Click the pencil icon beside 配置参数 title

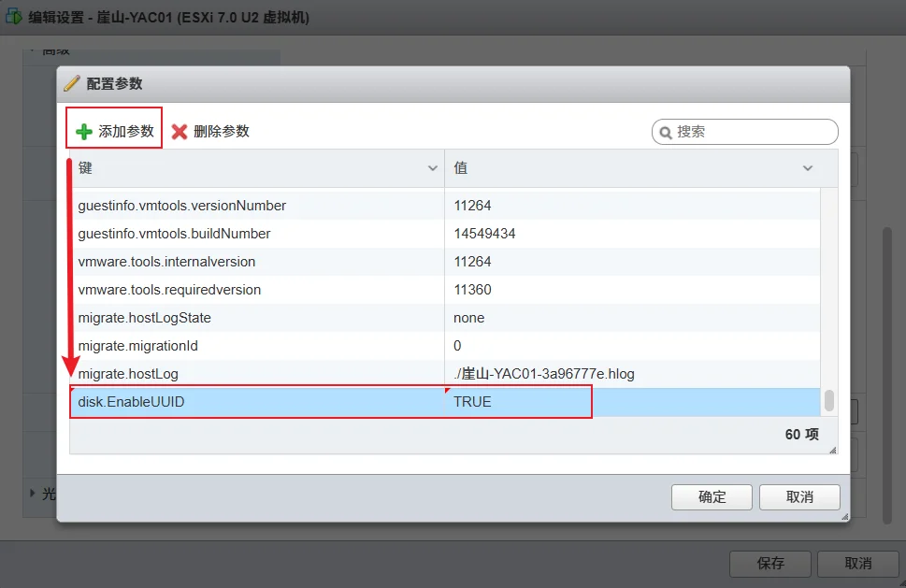click(x=72, y=83)
